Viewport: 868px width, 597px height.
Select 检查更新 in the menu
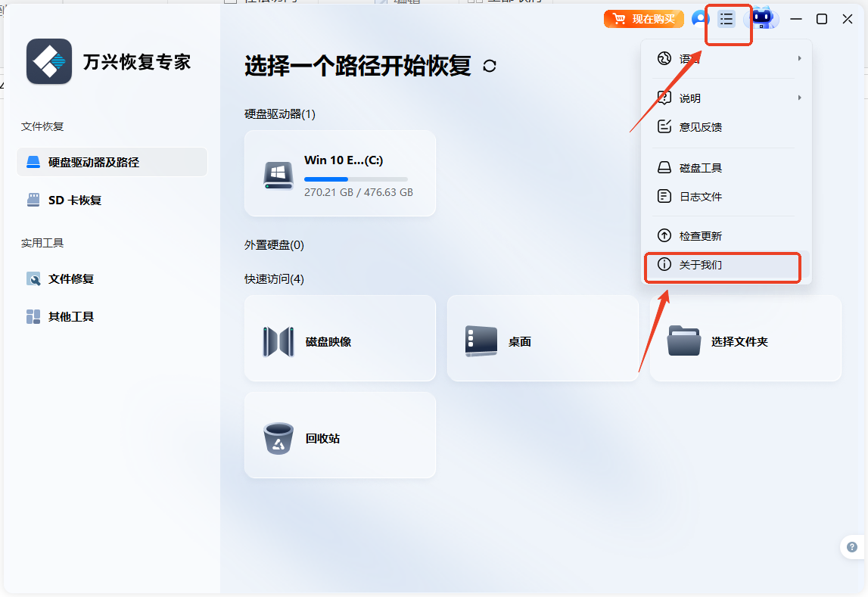pos(726,236)
